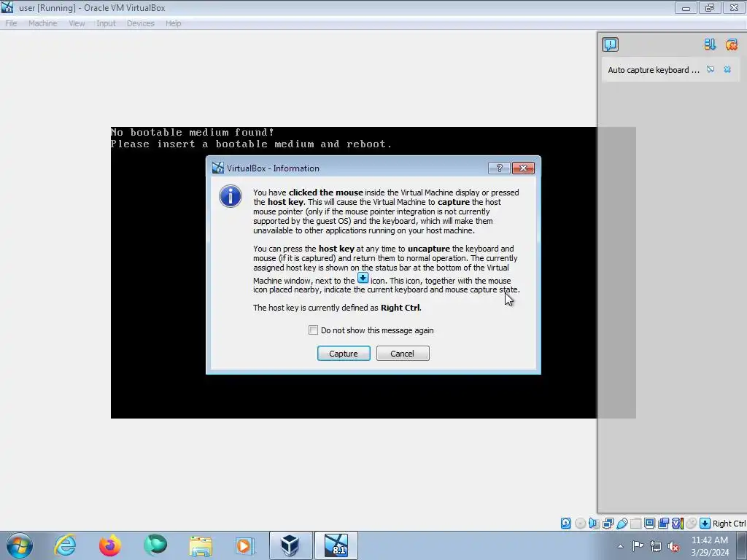The width and height of the screenshot is (747, 560).
Task: Click the network adapters status icon
Action: (608, 524)
